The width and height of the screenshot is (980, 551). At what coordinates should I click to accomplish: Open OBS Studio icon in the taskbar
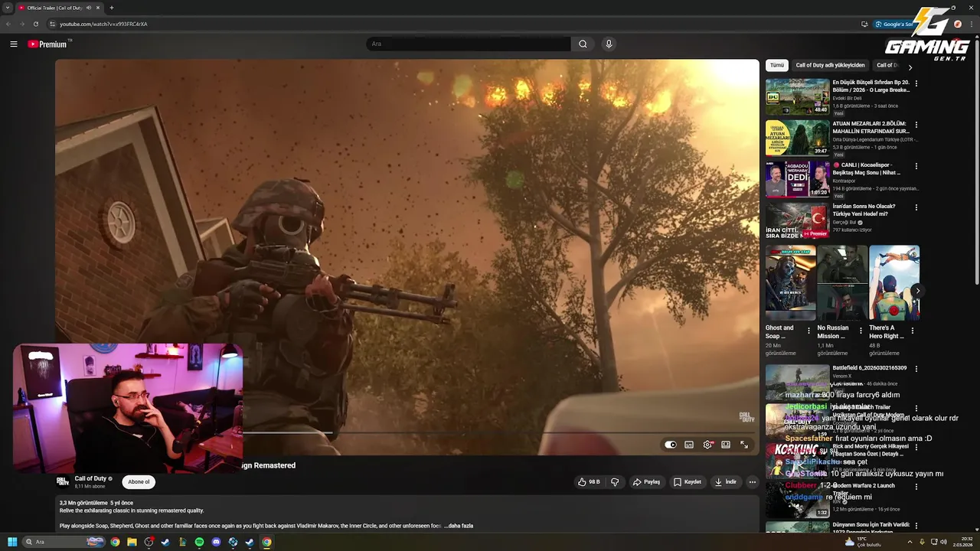[149, 542]
